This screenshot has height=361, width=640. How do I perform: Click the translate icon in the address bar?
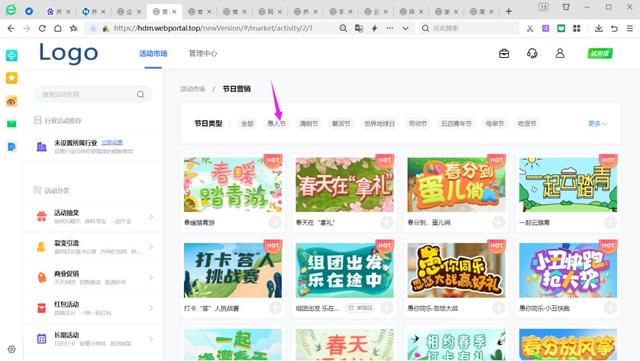point(359,28)
